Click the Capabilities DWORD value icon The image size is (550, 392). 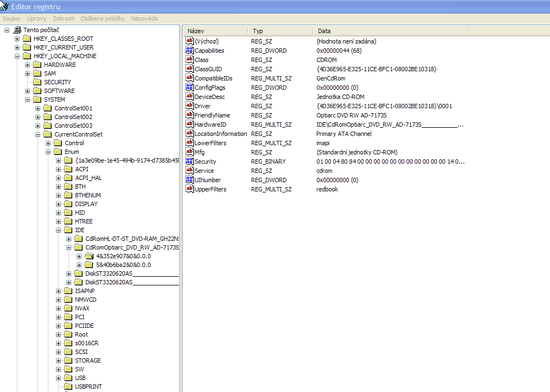pyautogui.click(x=190, y=50)
